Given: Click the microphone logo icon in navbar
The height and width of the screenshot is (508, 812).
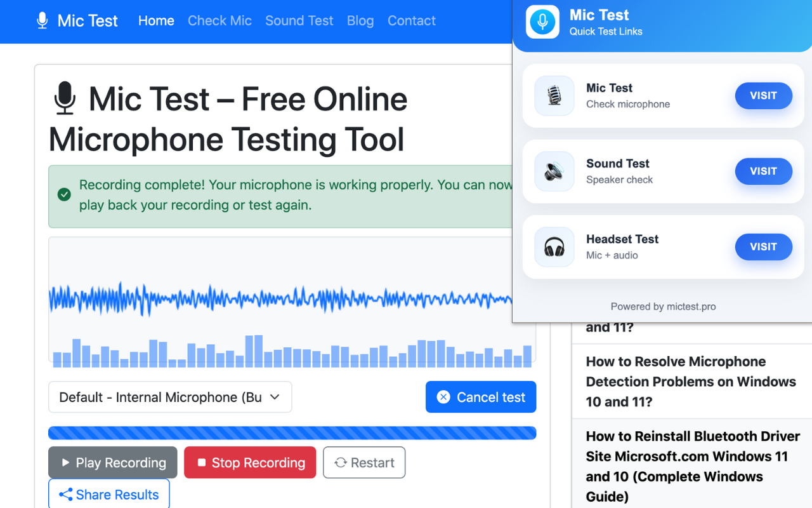Looking at the screenshot, I should [43, 20].
